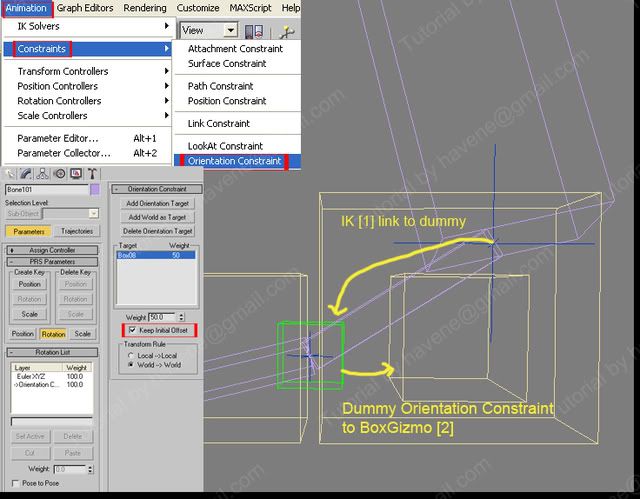Switch to the Display panel icon
The width and height of the screenshot is (640, 499).
75,173
